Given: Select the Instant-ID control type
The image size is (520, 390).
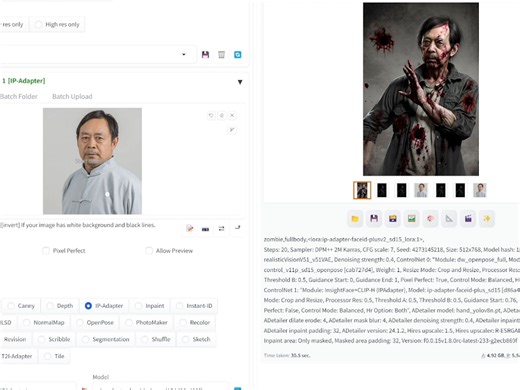Looking at the screenshot, I should click(x=194, y=306).
